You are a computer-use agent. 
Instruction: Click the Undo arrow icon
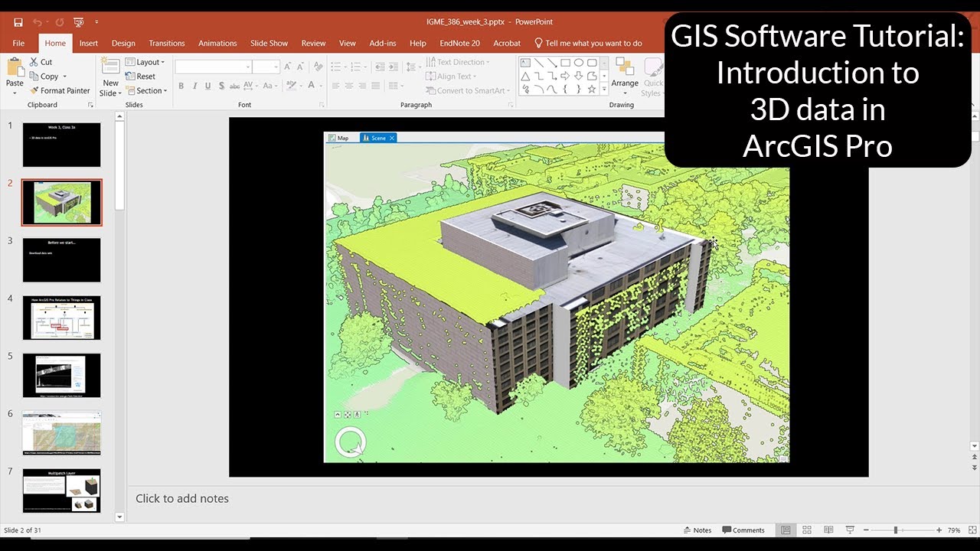coord(38,22)
